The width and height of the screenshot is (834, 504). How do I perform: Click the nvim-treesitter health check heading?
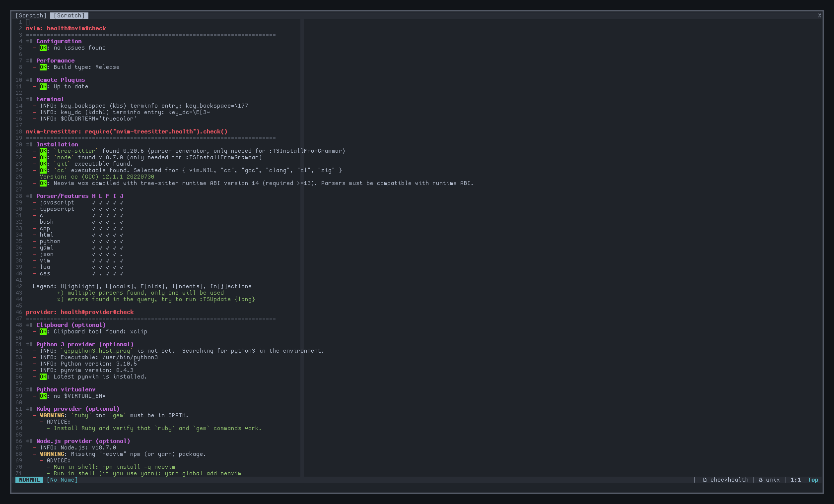[x=127, y=131]
